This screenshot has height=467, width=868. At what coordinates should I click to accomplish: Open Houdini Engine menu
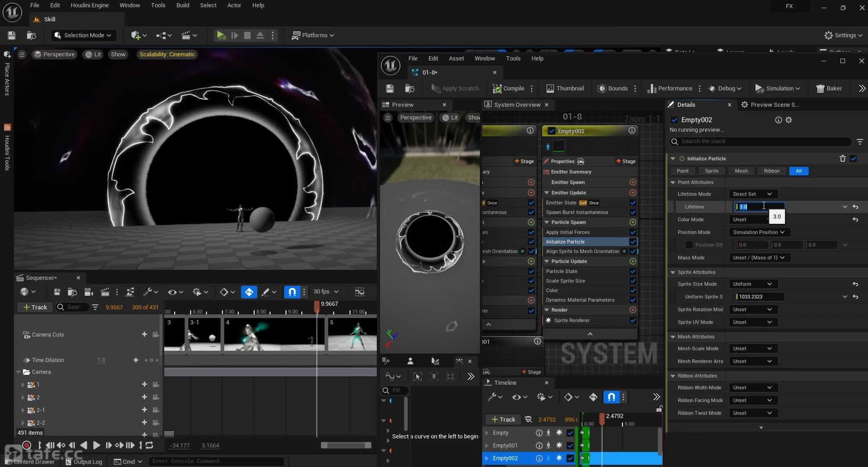89,5
